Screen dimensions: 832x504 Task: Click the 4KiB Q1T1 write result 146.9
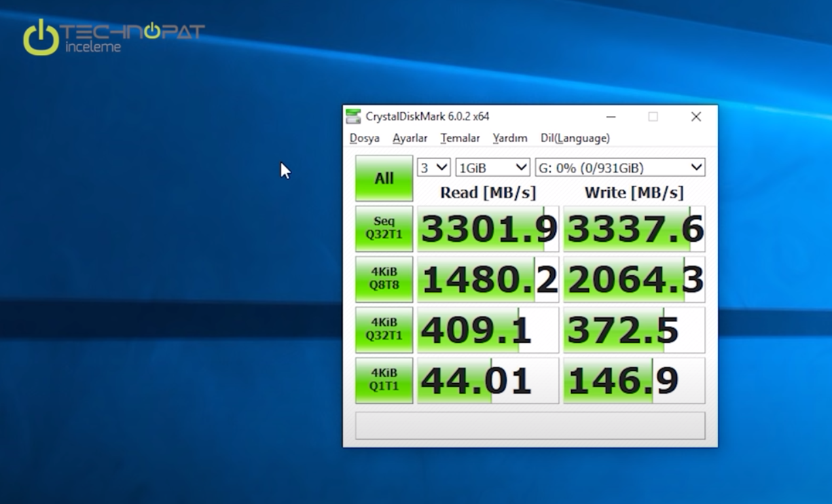[634, 380]
